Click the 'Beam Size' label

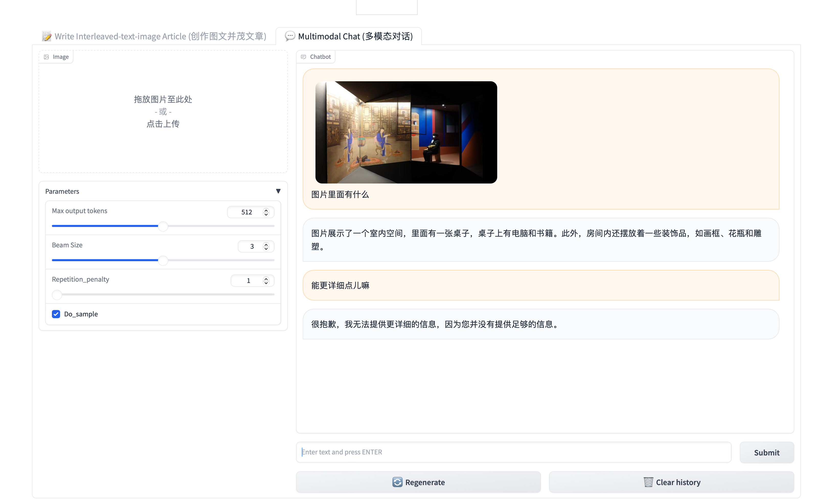tap(67, 245)
